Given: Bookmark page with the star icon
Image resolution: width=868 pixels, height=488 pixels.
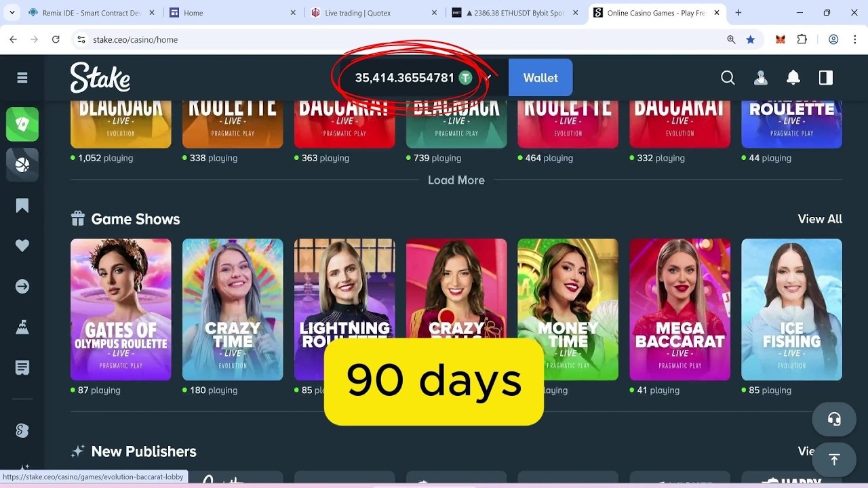Looking at the screenshot, I should point(751,39).
